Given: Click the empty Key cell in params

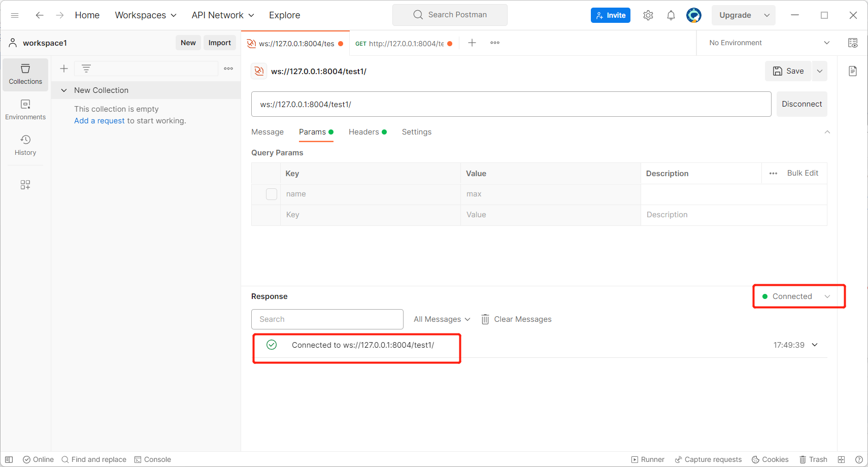Looking at the screenshot, I should pyautogui.click(x=371, y=215).
